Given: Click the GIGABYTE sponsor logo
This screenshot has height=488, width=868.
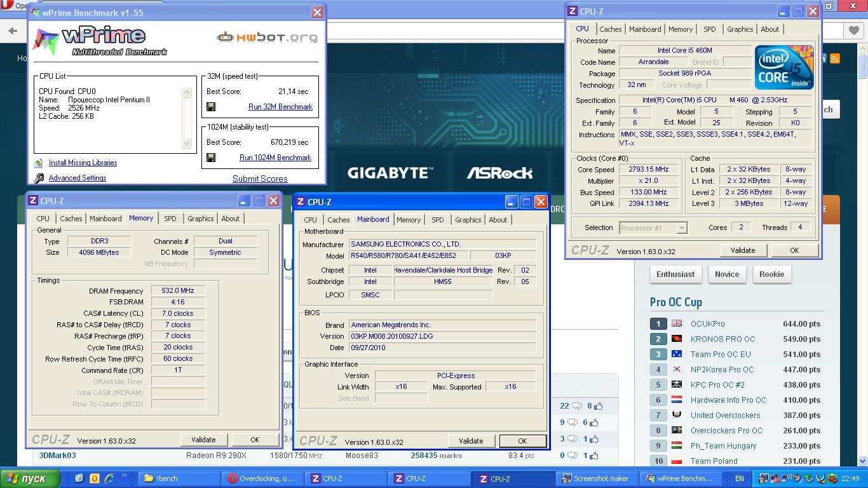Looking at the screenshot, I should pos(390,172).
